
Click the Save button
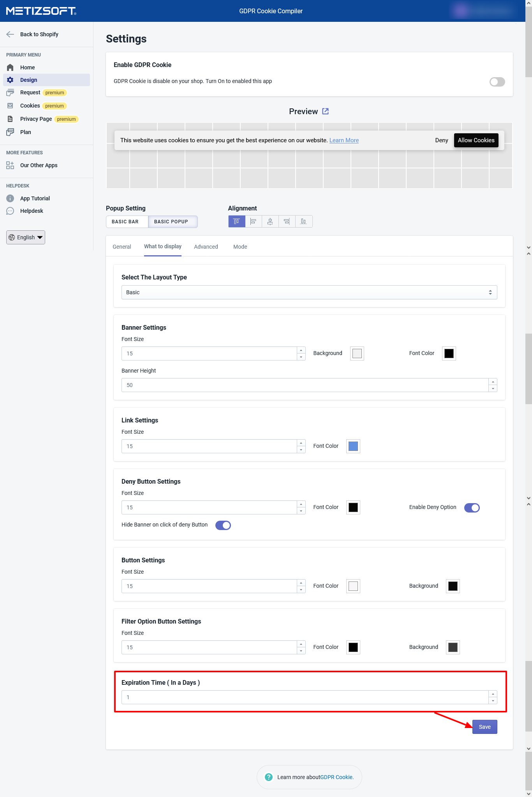coord(484,727)
